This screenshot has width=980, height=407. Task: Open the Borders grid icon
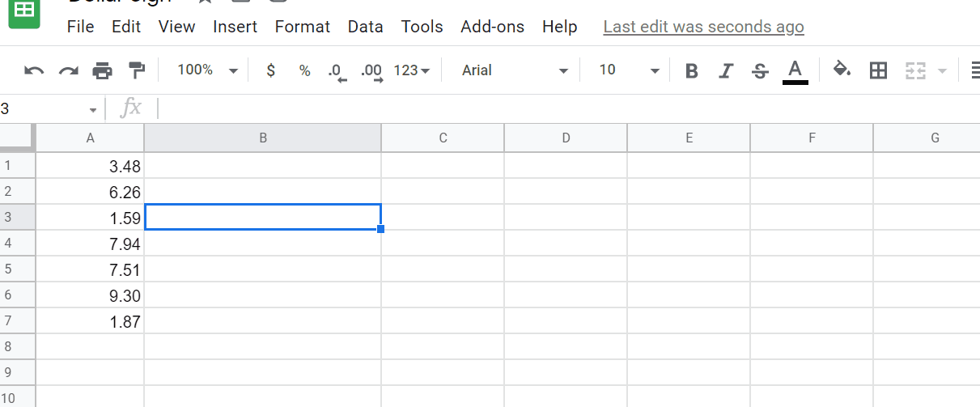878,71
